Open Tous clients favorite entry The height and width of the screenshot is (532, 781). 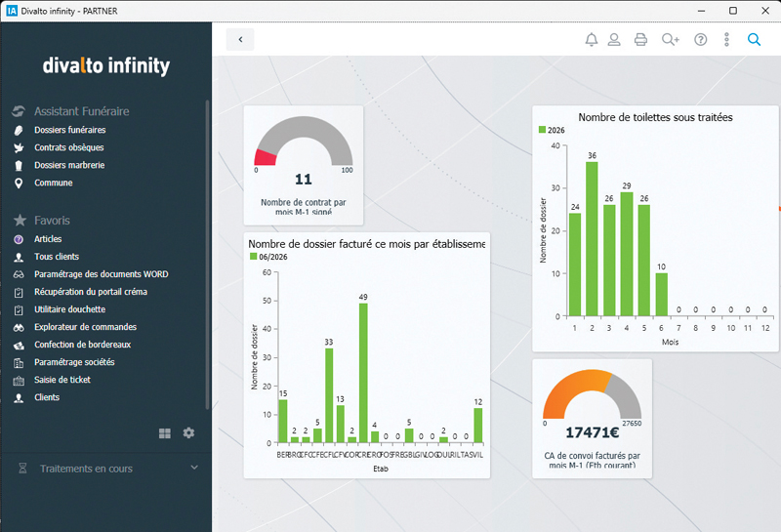(x=57, y=257)
